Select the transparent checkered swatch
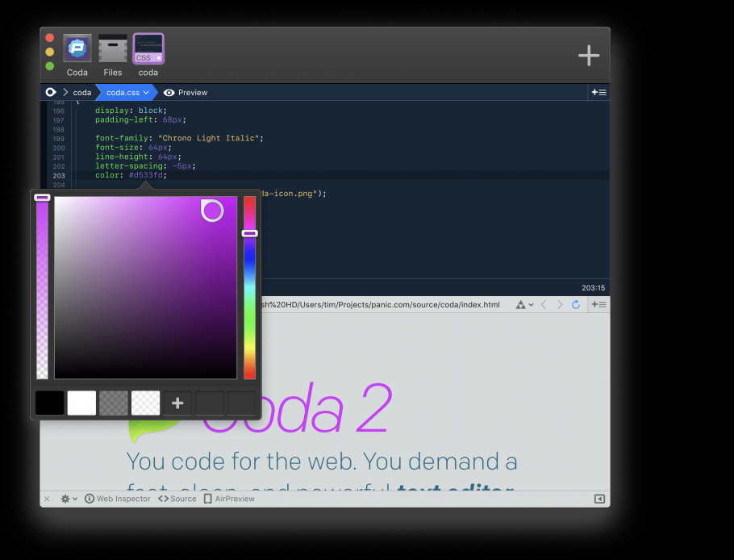The height and width of the screenshot is (560, 734). coord(145,403)
